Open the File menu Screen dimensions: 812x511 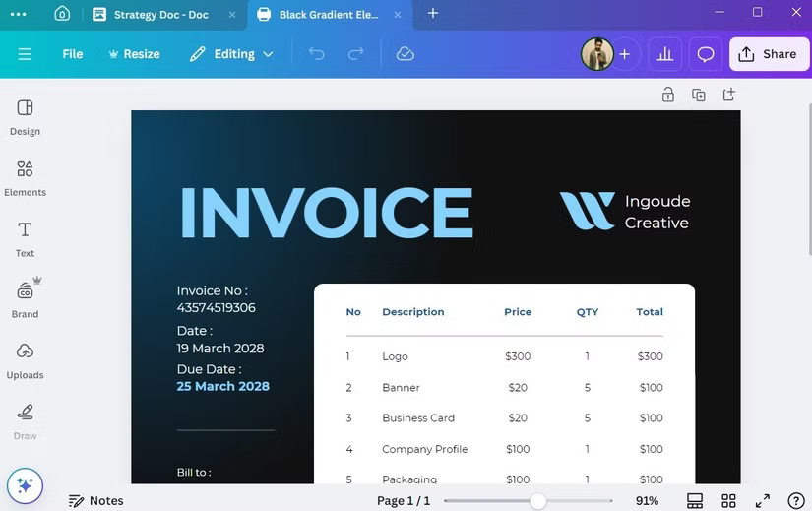73,54
